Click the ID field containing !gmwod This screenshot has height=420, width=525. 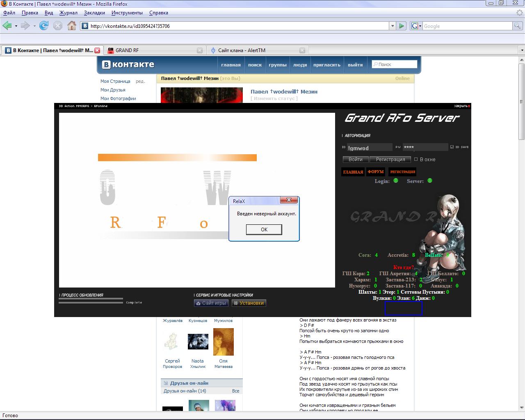[369, 147]
